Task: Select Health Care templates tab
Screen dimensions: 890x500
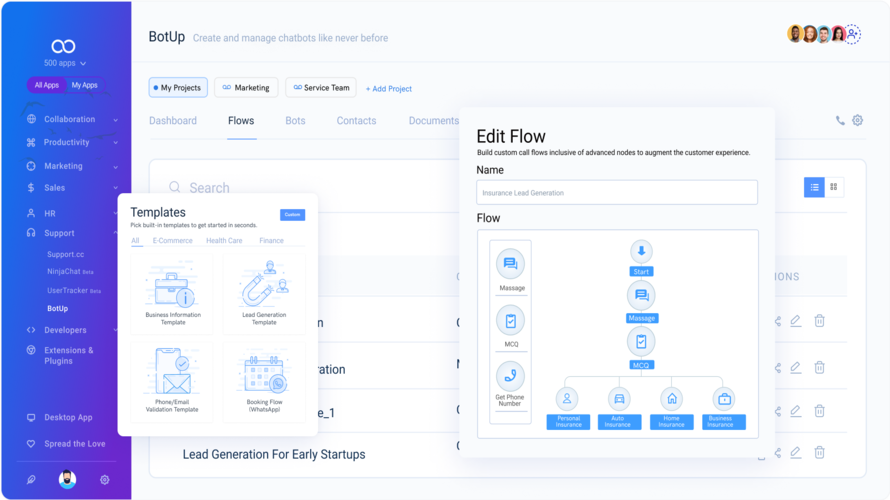Action: (x=224, y=241)
